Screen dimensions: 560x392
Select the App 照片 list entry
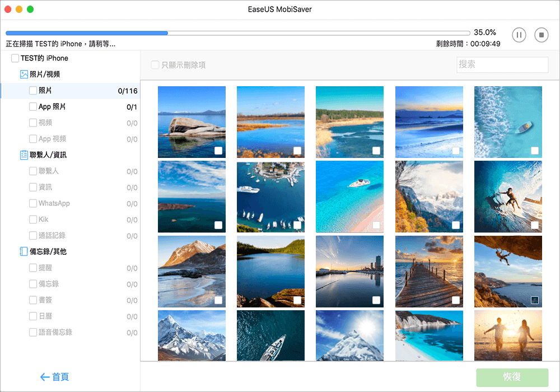pyautogui.click(x=52, y=107)
